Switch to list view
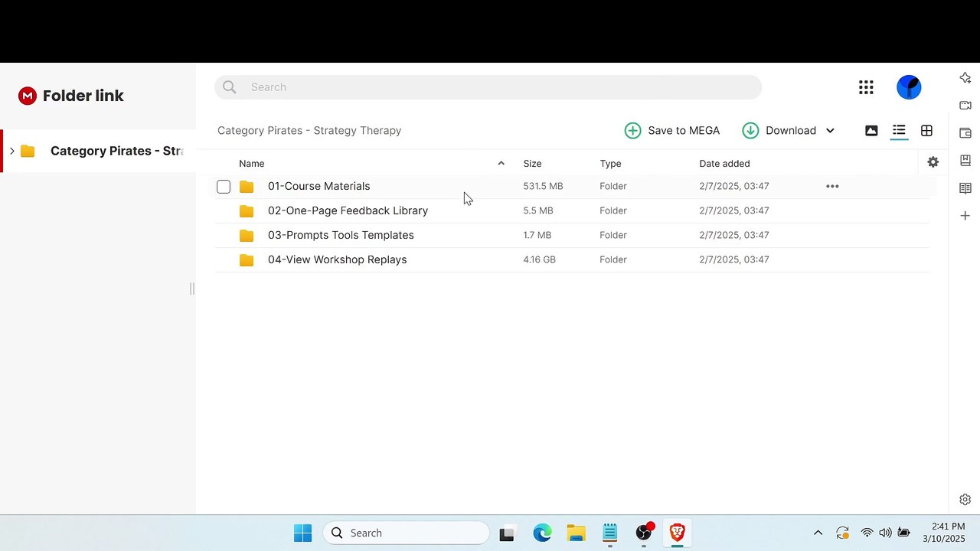The height and width of the screenshot is (551, 980). [x=899, y=131]
